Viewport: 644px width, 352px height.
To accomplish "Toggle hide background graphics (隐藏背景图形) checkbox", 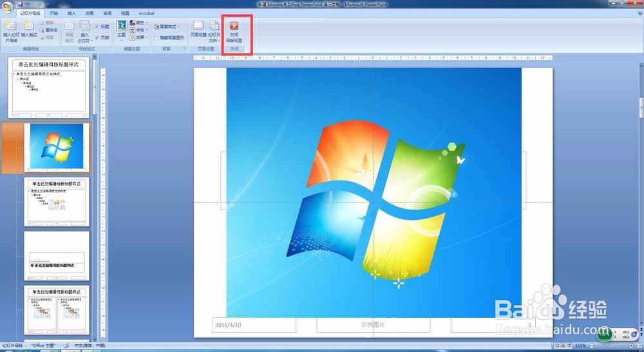I will point(156,38).
